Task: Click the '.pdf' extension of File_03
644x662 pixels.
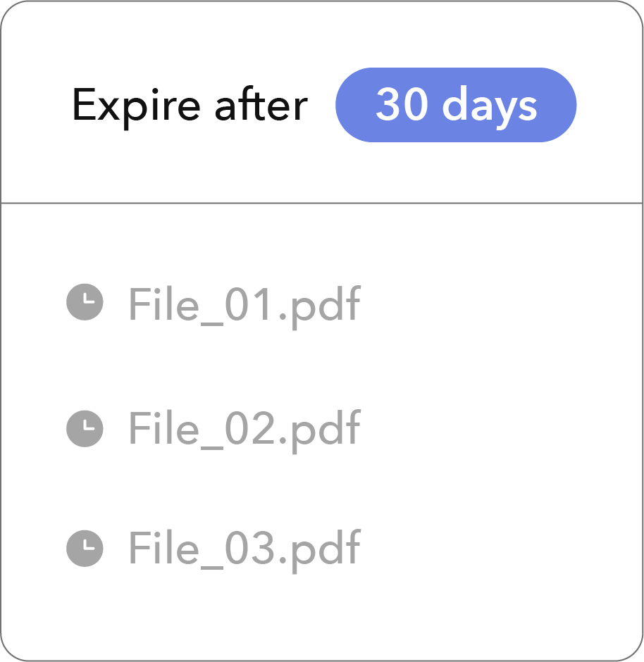Action: 320,549
